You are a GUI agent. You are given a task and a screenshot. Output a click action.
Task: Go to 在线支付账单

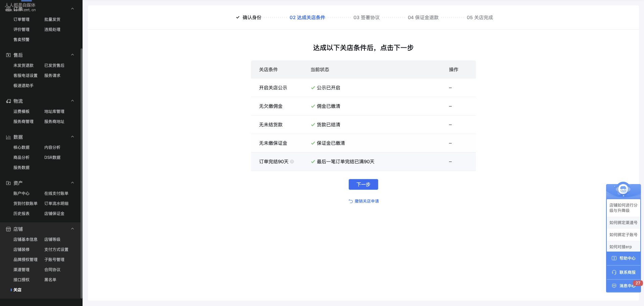tap(56, 193)
